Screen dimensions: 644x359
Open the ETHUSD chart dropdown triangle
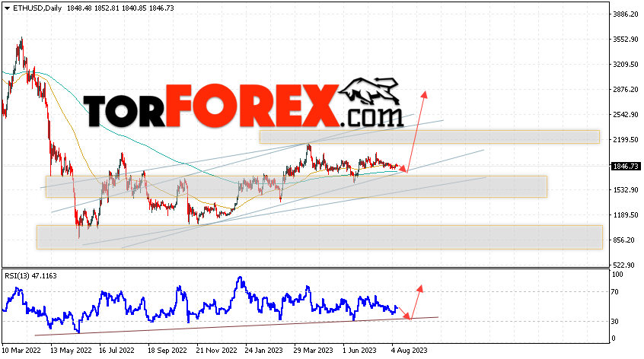point(7,8)
